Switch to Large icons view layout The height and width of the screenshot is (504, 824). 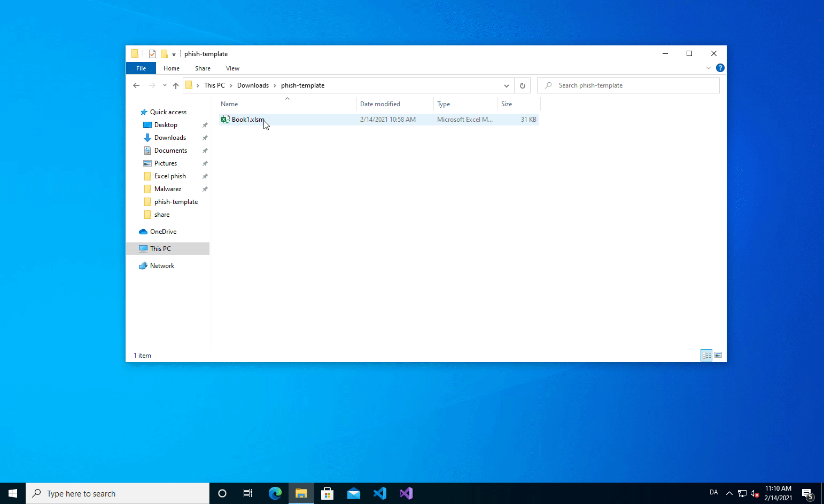718,355
